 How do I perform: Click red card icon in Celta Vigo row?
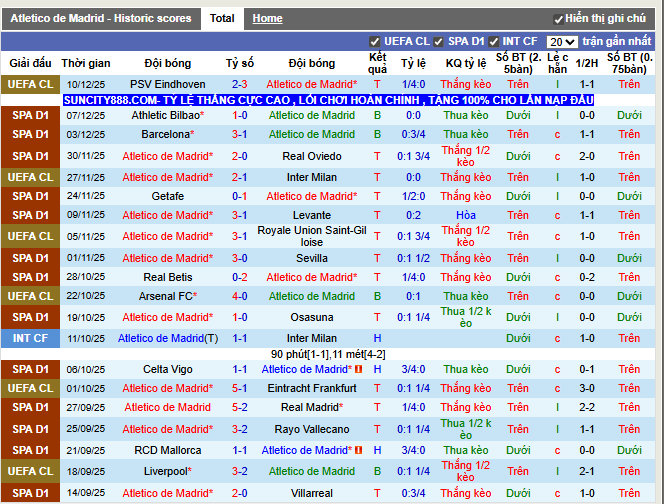(359, 369)
